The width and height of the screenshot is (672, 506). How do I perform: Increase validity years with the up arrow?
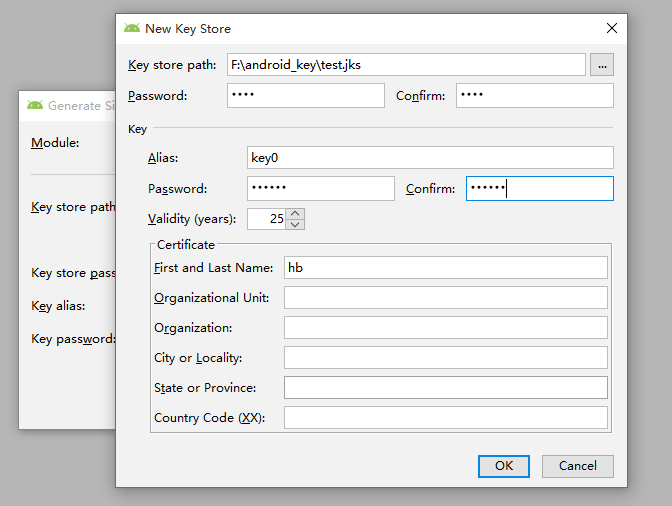(295, 213)
